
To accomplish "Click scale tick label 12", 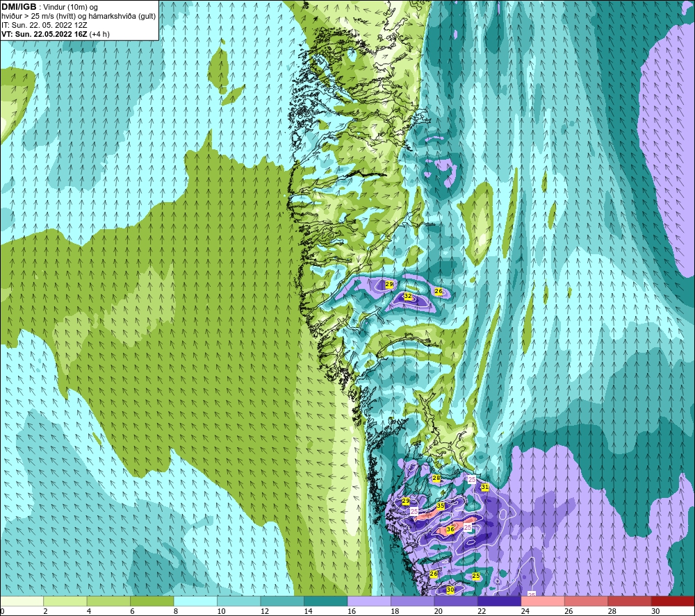I will pyautogui.click(x=265, y=611).
